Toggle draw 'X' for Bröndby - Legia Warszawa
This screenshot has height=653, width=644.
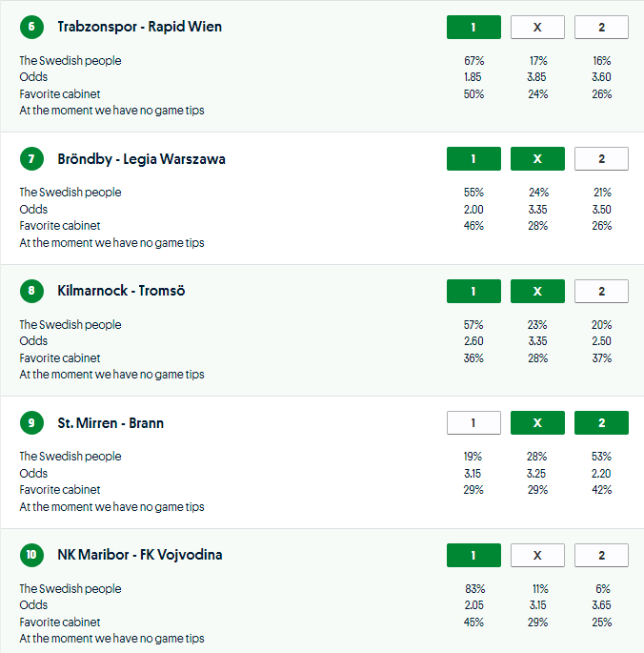coord(537,159)
